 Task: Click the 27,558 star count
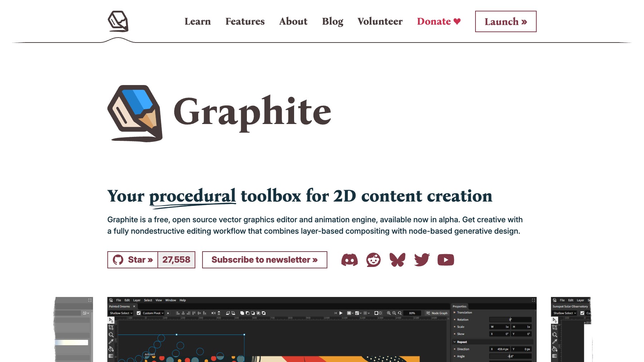[x=176, y=260]
